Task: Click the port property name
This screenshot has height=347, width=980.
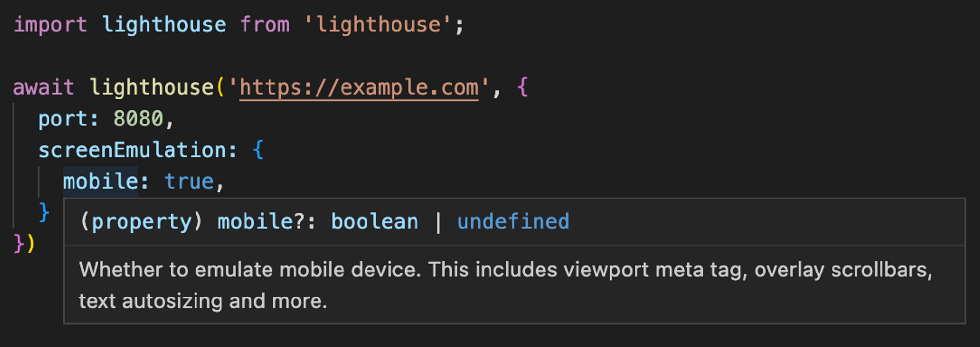Action: coord(63,119)
